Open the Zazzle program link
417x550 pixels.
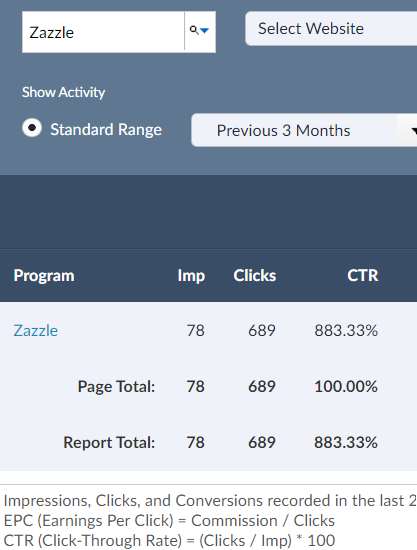(36, 330)
